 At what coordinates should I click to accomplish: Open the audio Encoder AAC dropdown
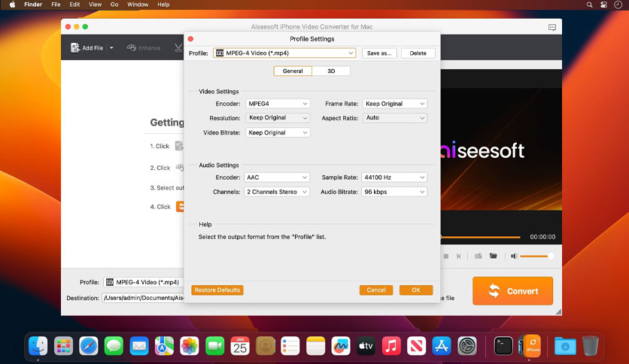tap(277, 177)
